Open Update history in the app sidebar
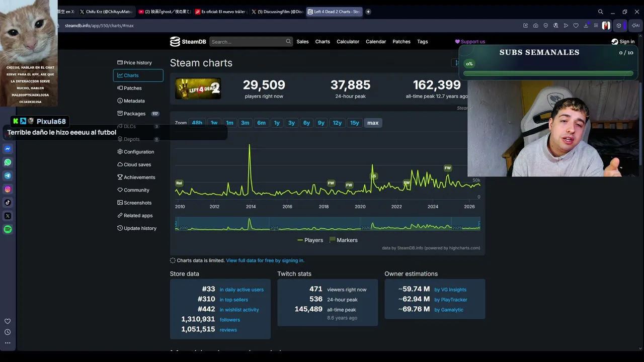Screen dimensions: 644x362 [x=138, y=228]
